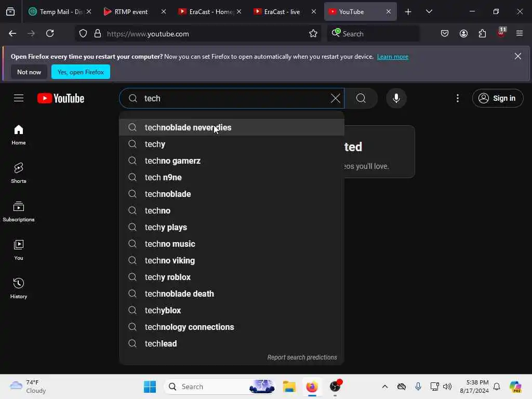Image resolution: width=532 pixels, height=399 pixels.
Task: Select suggestion technoblade never dies
Action: [232, 128]
